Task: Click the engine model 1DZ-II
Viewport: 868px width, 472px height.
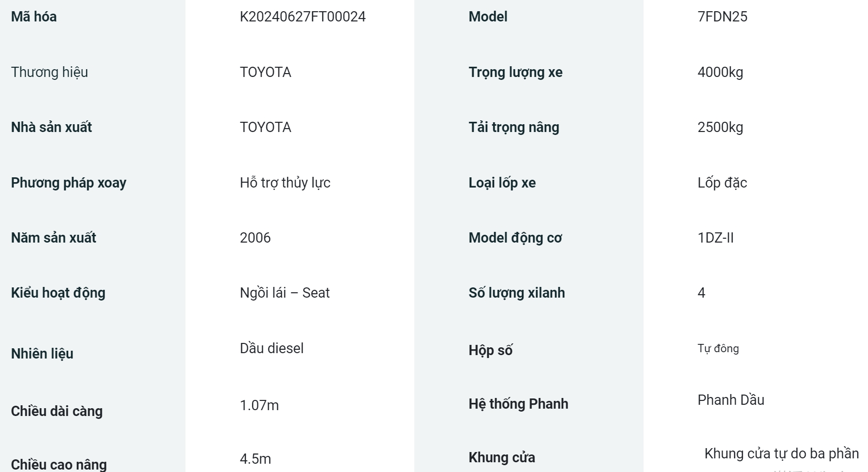Action: click(x=715, y=238)
